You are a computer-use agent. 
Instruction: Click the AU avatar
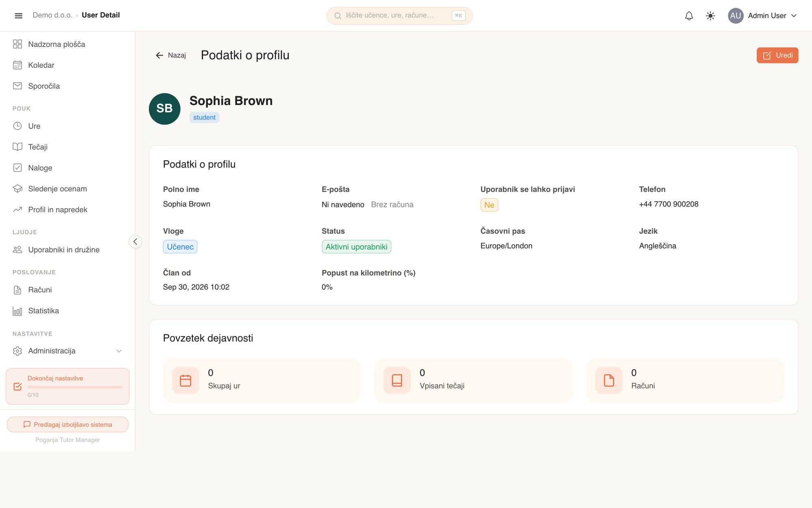pyautogui.click(x=735, y=15)
